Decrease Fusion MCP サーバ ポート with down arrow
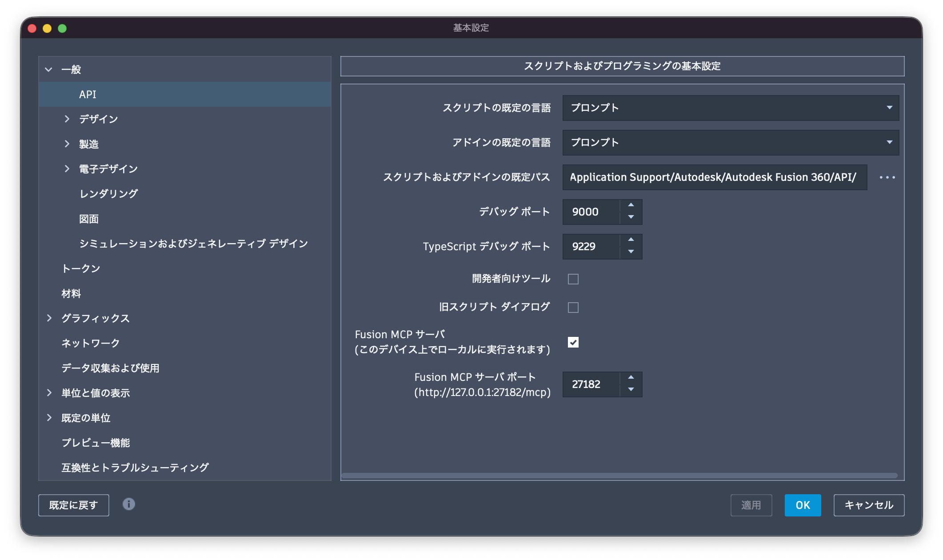943x560 pixels. 631,389
